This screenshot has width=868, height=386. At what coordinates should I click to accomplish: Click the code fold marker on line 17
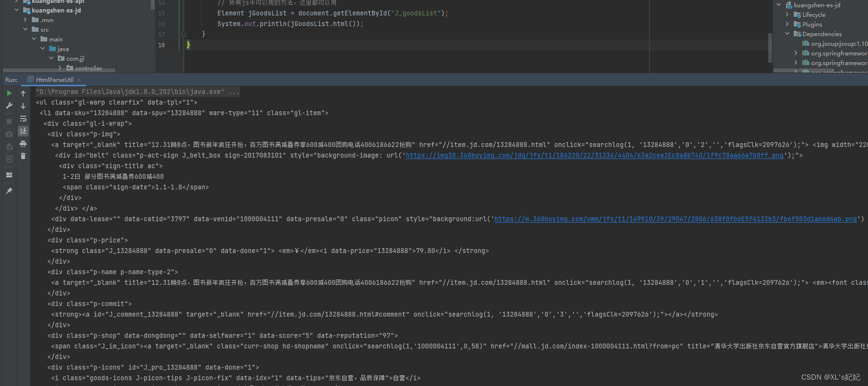[184, 34]
